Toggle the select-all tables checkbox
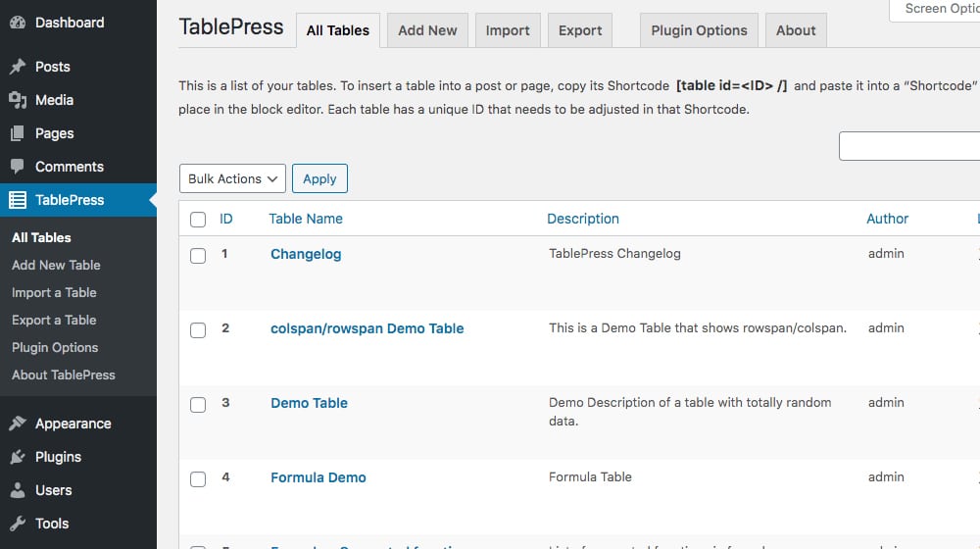The height and width of the screenshot is (549, 980). click(x=198, y=220)
